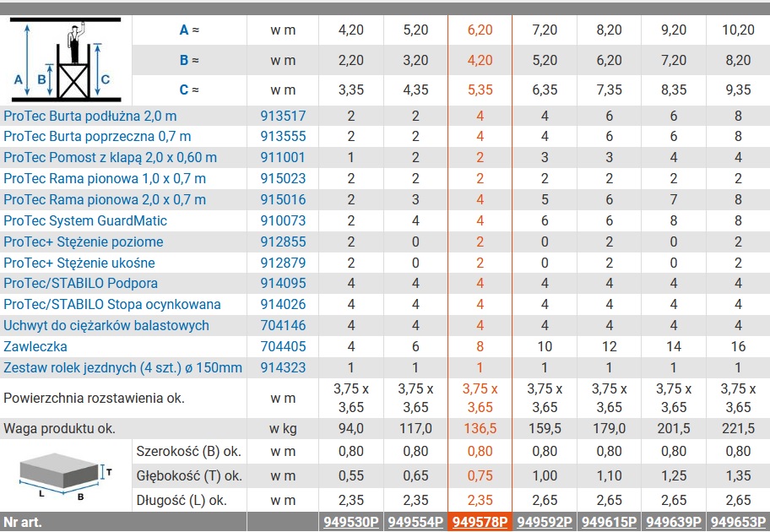
Task: Click working height A value 6,20
Action: (x=480, y=30)
